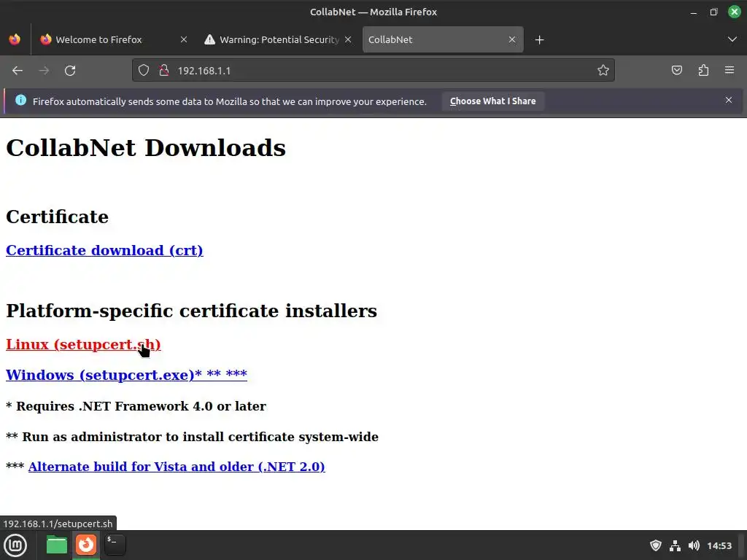Close the Welcome to Firefox tab

[183, 39]
